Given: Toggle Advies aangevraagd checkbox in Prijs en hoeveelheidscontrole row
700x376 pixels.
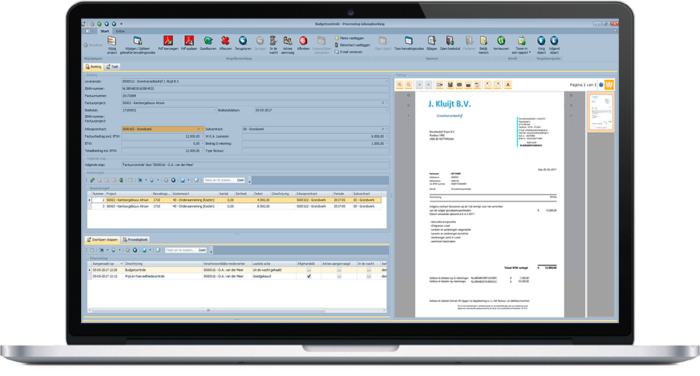Looking at the screenshot, I should (x=339, y=276).
